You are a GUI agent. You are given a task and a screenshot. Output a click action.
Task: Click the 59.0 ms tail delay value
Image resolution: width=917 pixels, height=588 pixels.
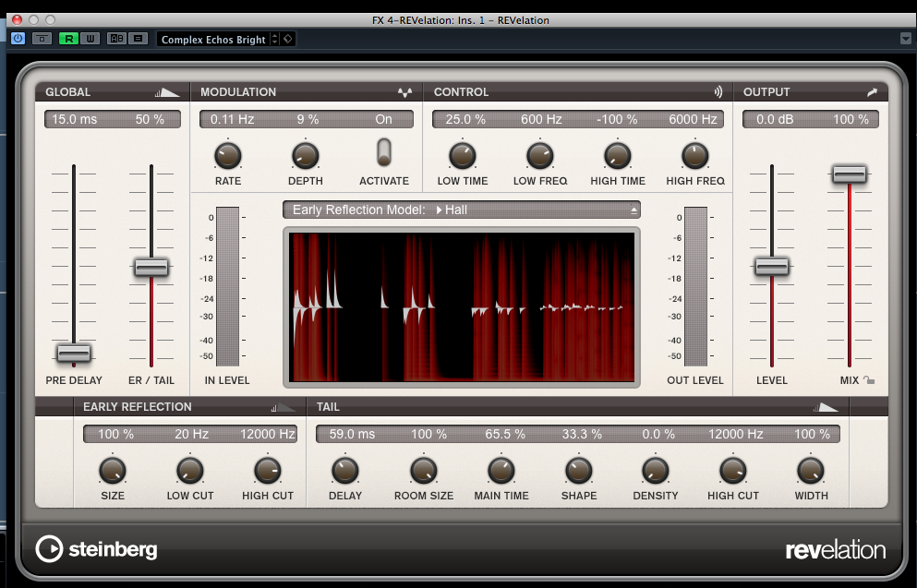352,434
